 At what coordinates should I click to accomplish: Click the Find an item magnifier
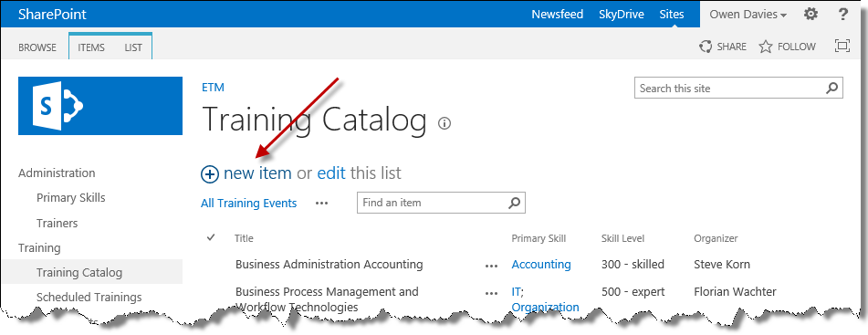(514, 203)
